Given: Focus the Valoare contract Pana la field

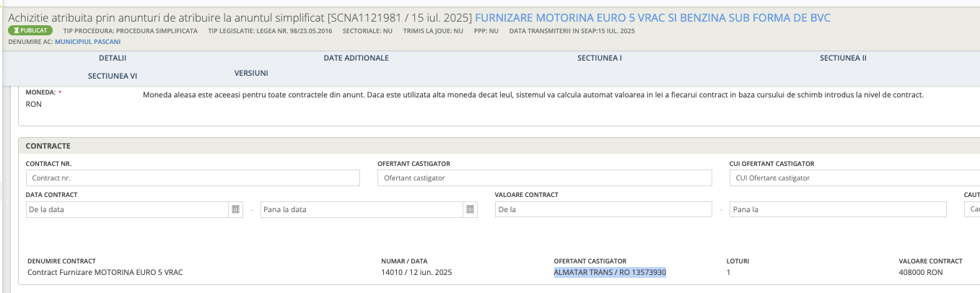Looking at the screenshot, I should click(x=837, y=209).
